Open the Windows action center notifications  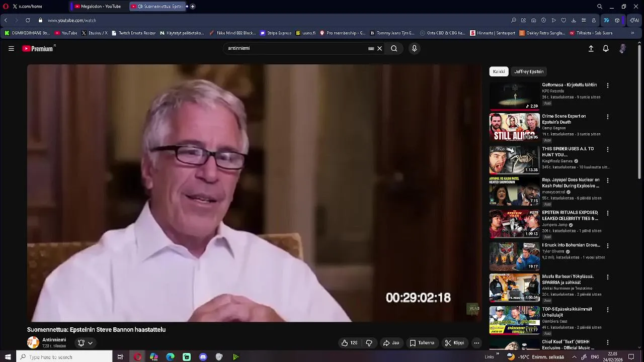click(631, 357)
